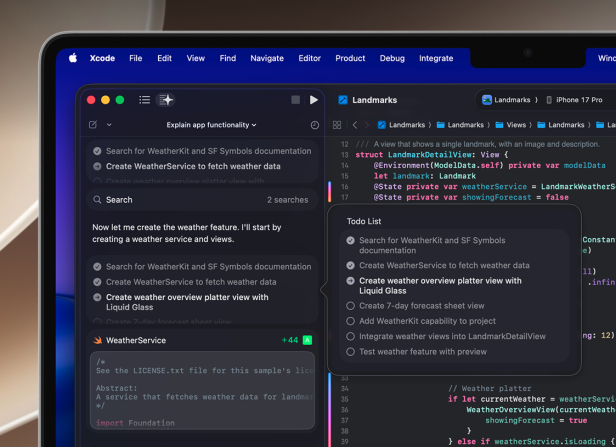Open the Editor menu
Image resolution: width=616 pixels, height=447 pixels.
click(310, 58)
